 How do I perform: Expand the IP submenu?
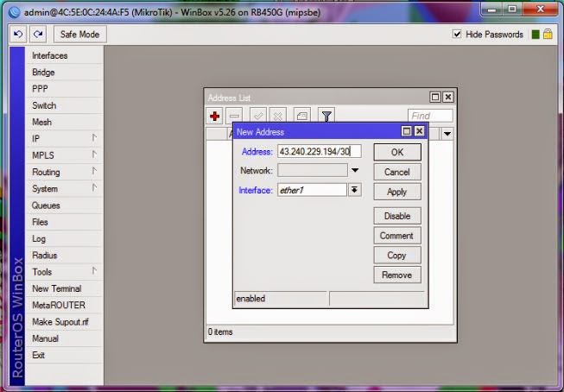coord(65,139)
